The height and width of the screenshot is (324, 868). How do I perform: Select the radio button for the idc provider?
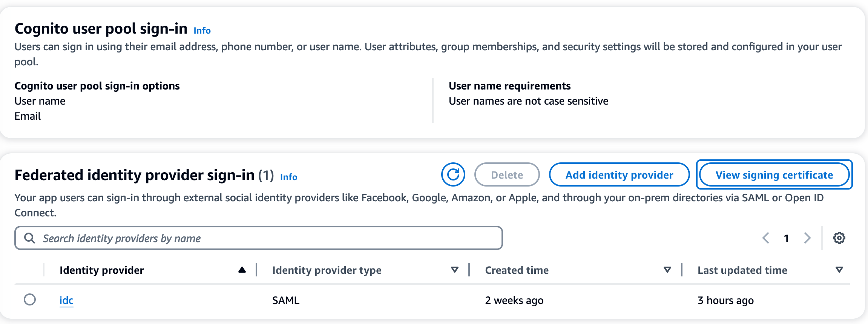30,300
